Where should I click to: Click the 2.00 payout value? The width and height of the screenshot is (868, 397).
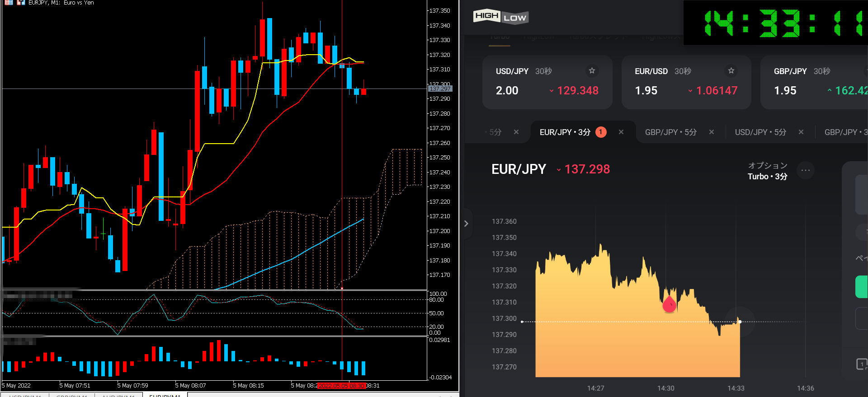click(x=507, y=91)
